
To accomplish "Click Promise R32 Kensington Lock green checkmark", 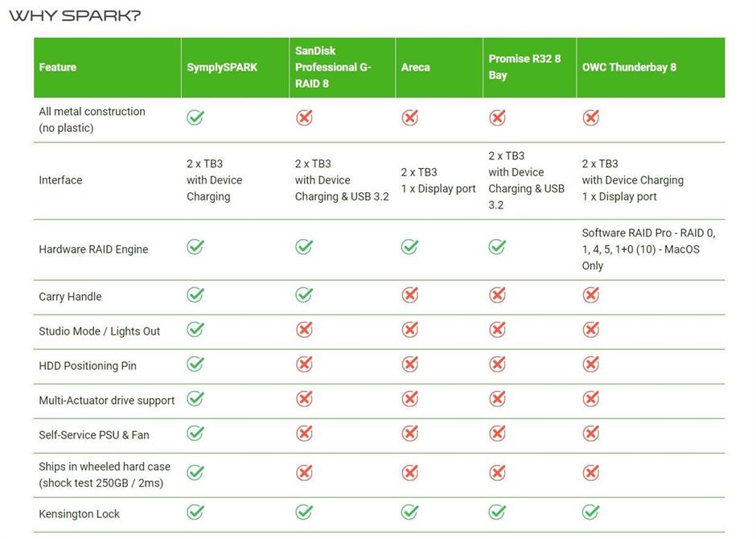I will [497, 512].
